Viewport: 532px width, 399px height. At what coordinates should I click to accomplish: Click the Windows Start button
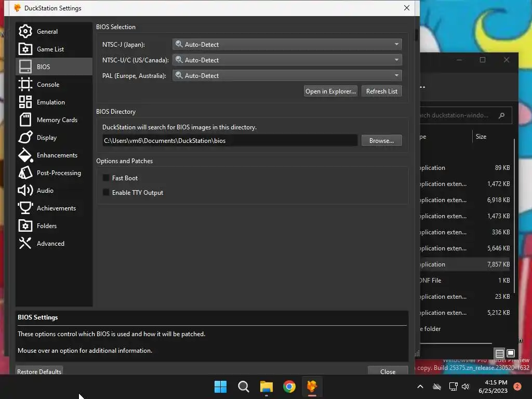coord(220,387)
